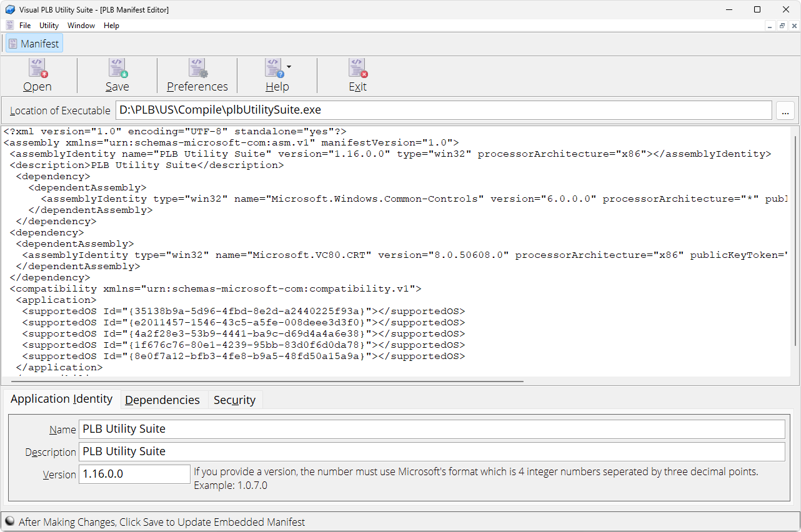Image resolution: width=801 pixels, height=532 pixels.
Task: Open the Utility menu
Action: (x=49, y=26)
